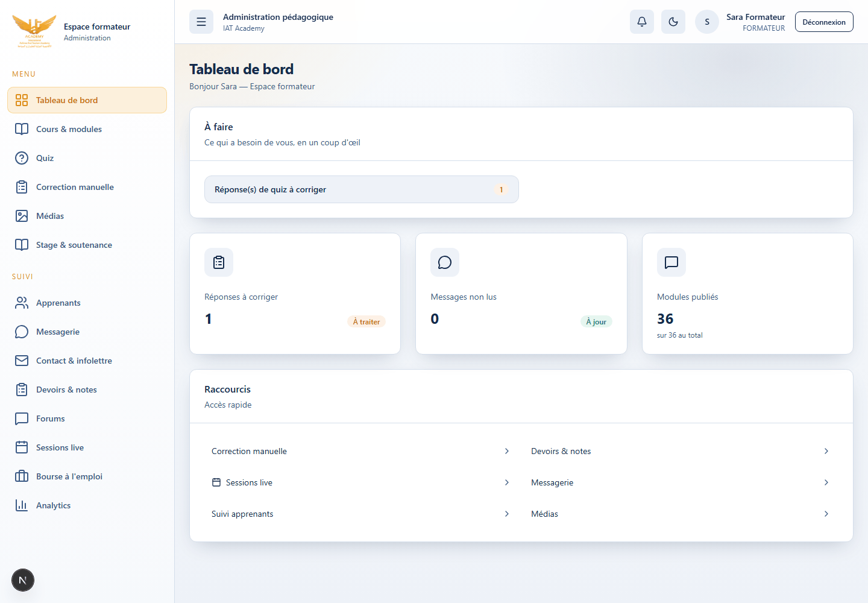The height and width of the screenshot is (603, 868).
Task: Open Sessions live shortcut chevron
Action: point(507,482)
